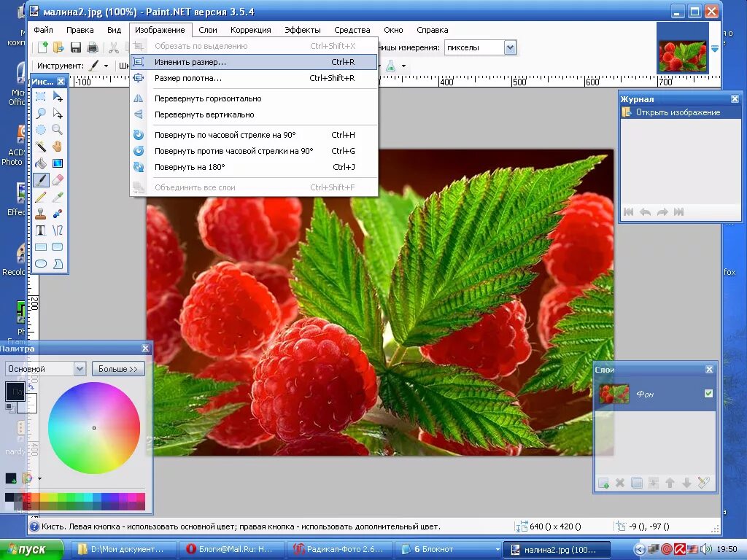This screenshot has height=560, width=747.
Task: Pick a color on the color wheel
Action: point(94,427)
